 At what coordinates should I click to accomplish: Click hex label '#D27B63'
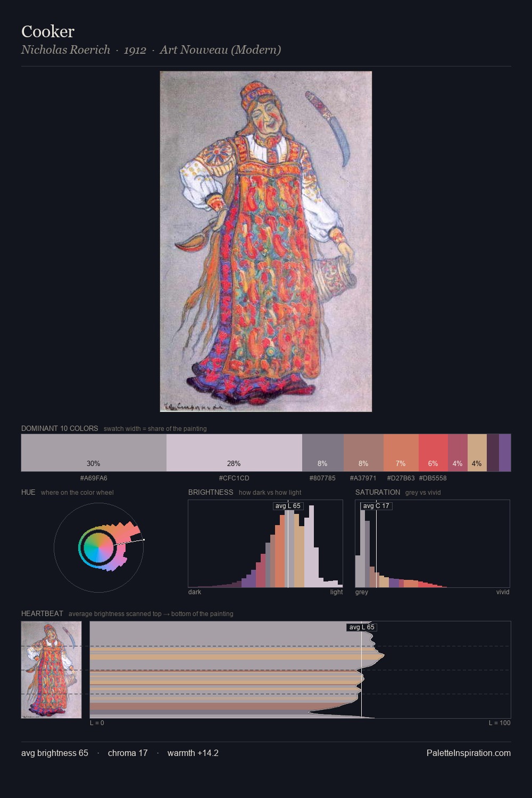401,478
